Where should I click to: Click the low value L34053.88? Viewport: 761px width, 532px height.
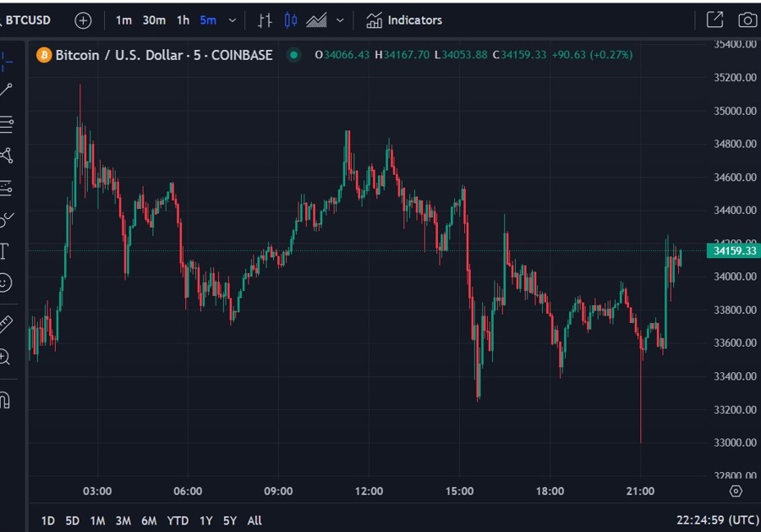coord(461,55)
